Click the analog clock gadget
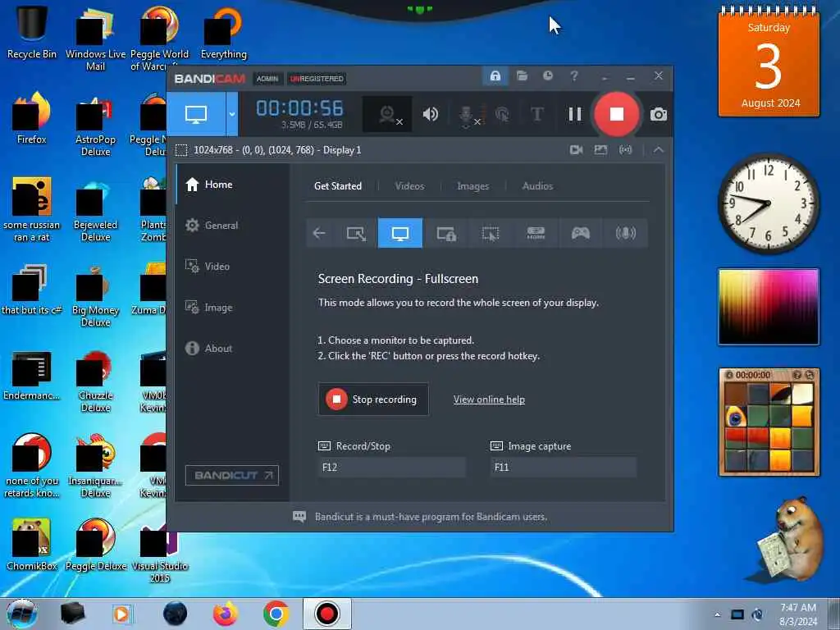840x630 pixels. coord(769,203)
